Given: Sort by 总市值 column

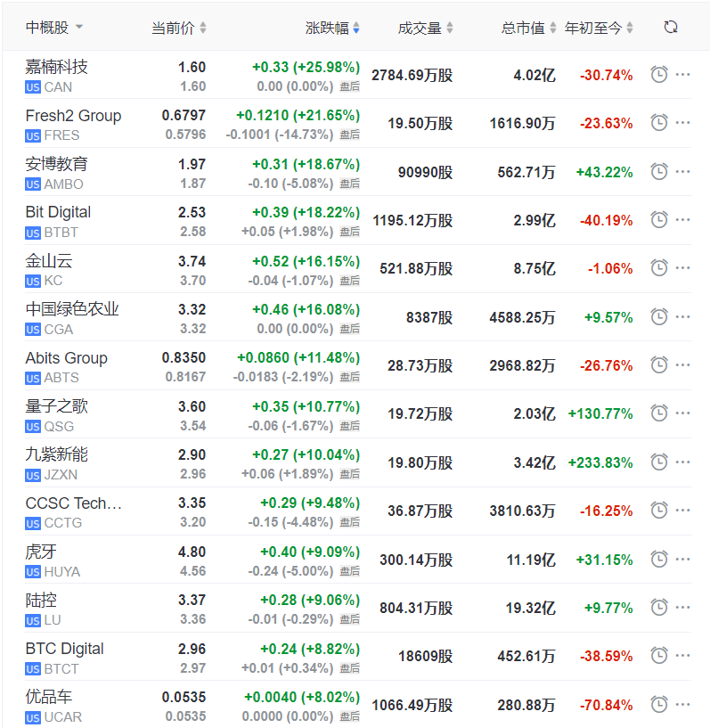Looking at the screenshot, I should click(x=528, y=28).
